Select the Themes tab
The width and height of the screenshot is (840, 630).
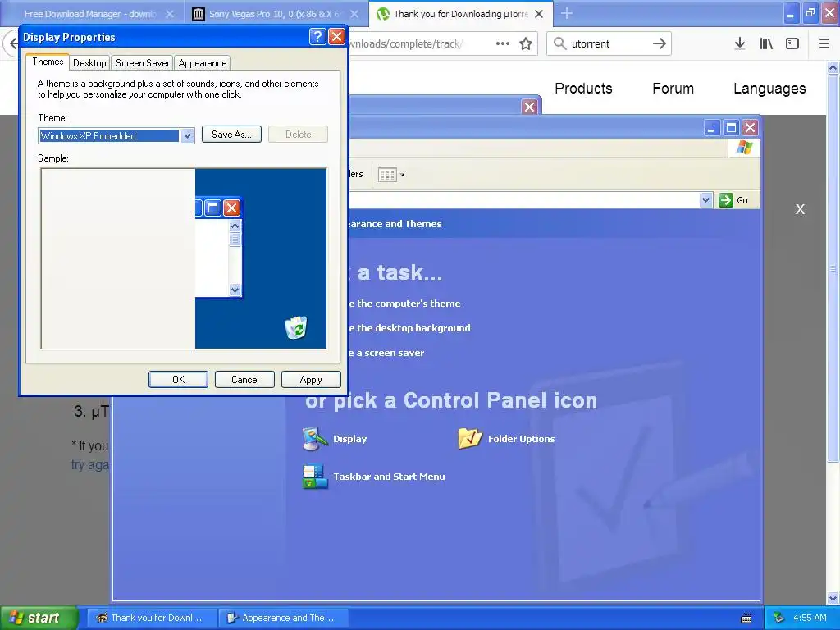coord(48,62)
